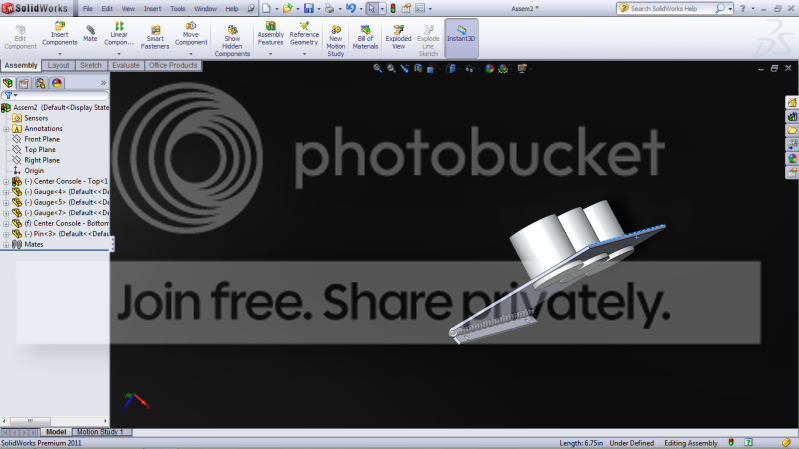Open the DisplayManager tab icon
This screenshot has width=799, height=449.
[x=57, y=83]
